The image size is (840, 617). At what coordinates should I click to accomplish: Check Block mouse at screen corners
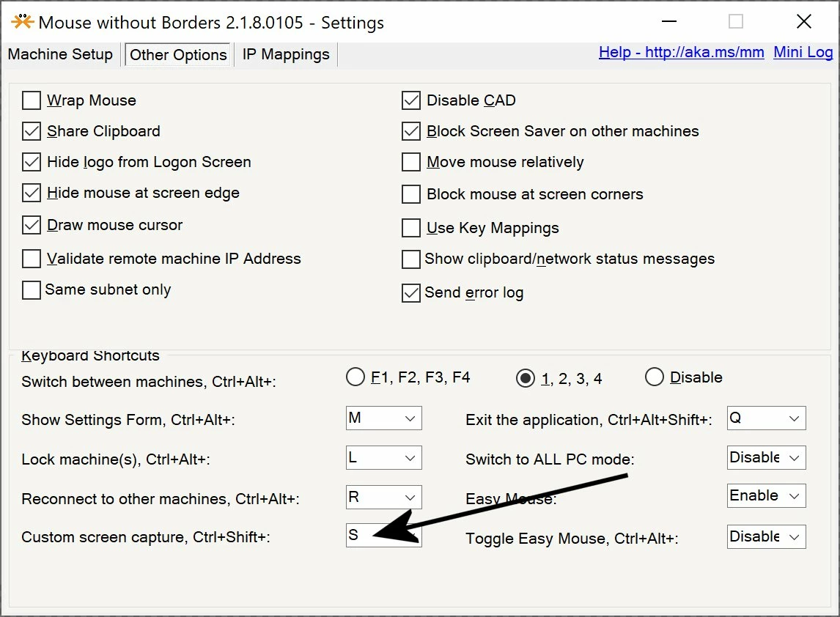[411, 194]
